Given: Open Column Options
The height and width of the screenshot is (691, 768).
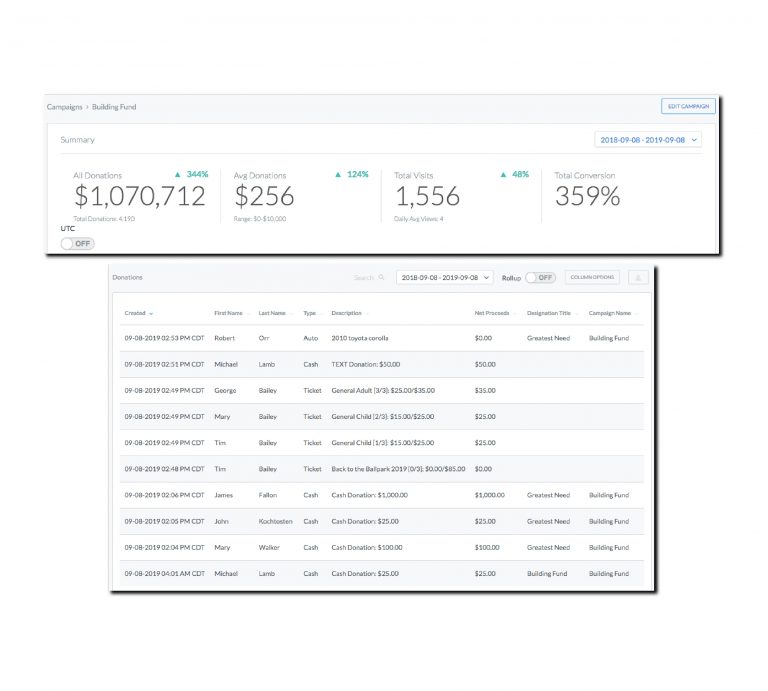Looking at the screenshot, I should pos(592,277).
